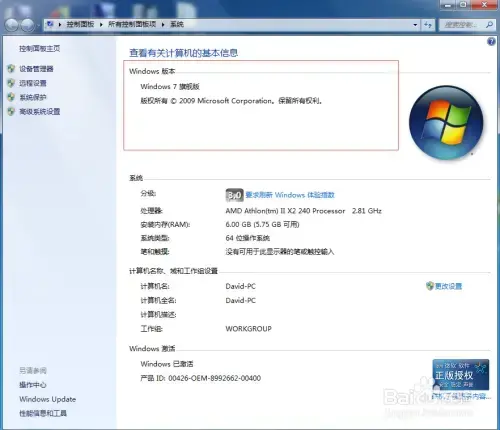Click the shield icon next to 高级系统设置

click(x=11, y=111)
